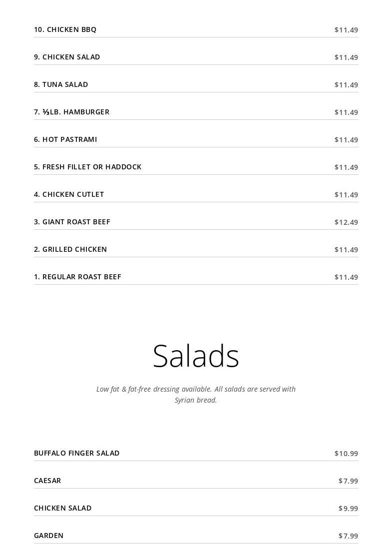
Task: Click Fresh Fillet or Haddock
Action: (x=88, y=167)
